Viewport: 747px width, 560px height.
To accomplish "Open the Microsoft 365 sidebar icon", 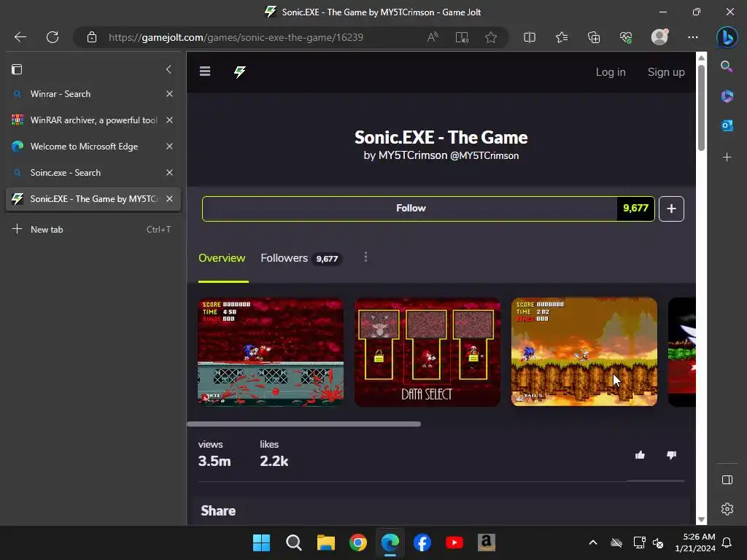I will pos(727,96).
